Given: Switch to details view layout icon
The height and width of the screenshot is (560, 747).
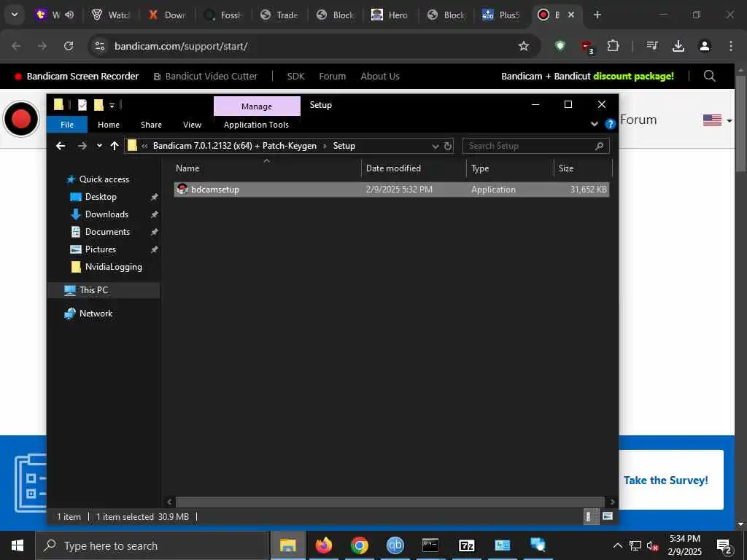Looking at the screenshot, I should (591, 517).
